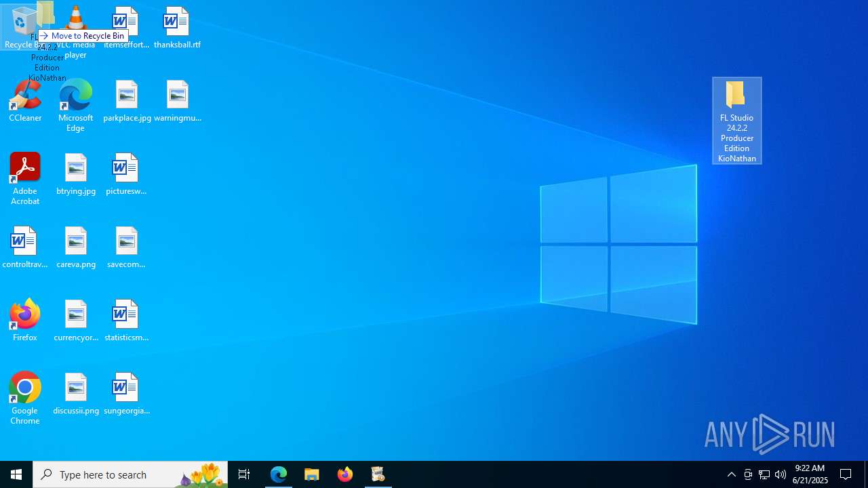The height and width of the screenshot is (488, 868).
Task: Open the clock showing 9:22 AM
Action: [x=810, y=474]
